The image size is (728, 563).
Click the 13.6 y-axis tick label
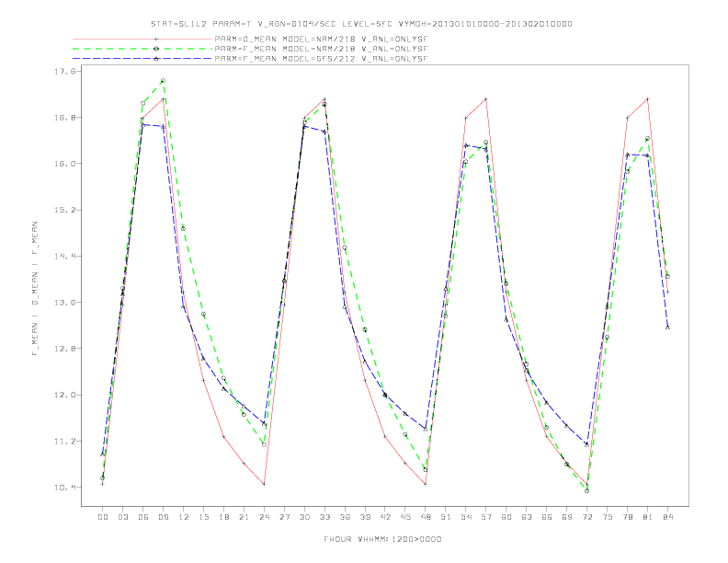point(64,303)
